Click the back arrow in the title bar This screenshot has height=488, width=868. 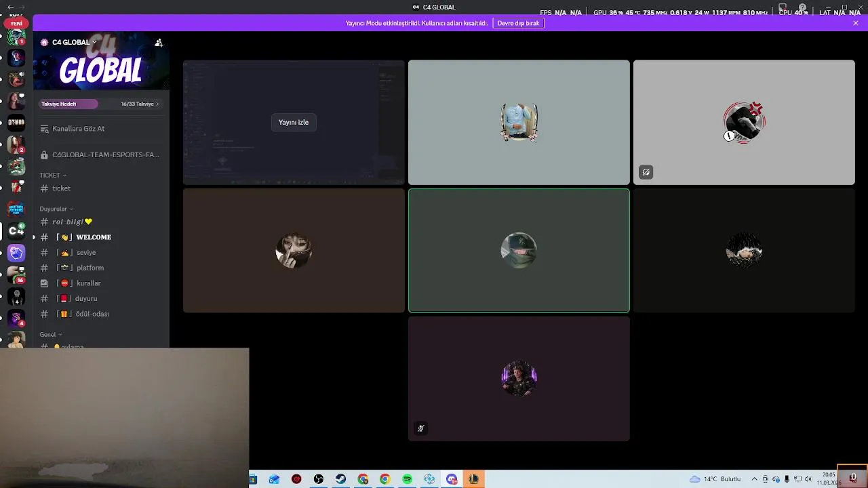[x=10, y=7]
